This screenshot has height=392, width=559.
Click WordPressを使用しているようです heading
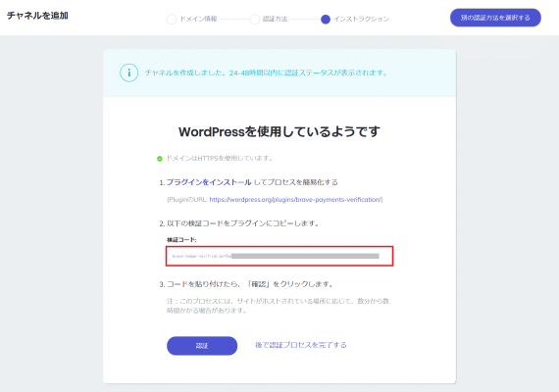coord(279,131)
